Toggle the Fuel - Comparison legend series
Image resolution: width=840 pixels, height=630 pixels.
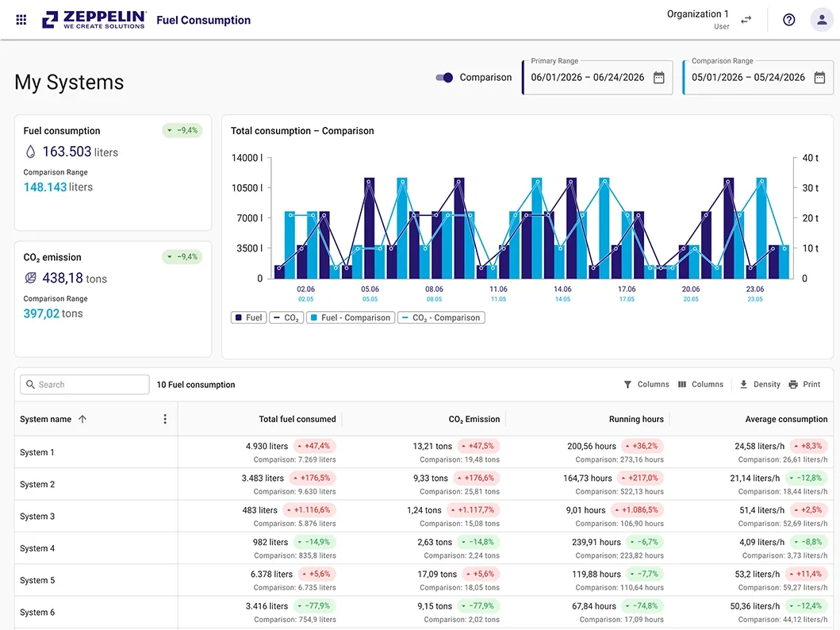point(351,317)
